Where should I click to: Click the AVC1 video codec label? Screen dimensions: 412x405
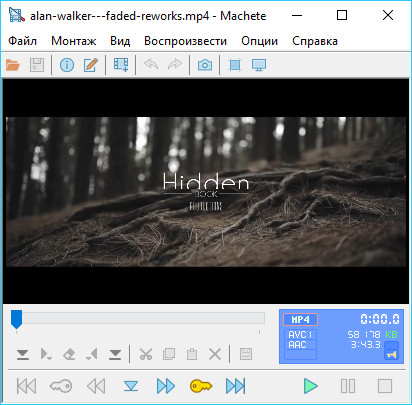pyautogui.click(x=300, y=334)
